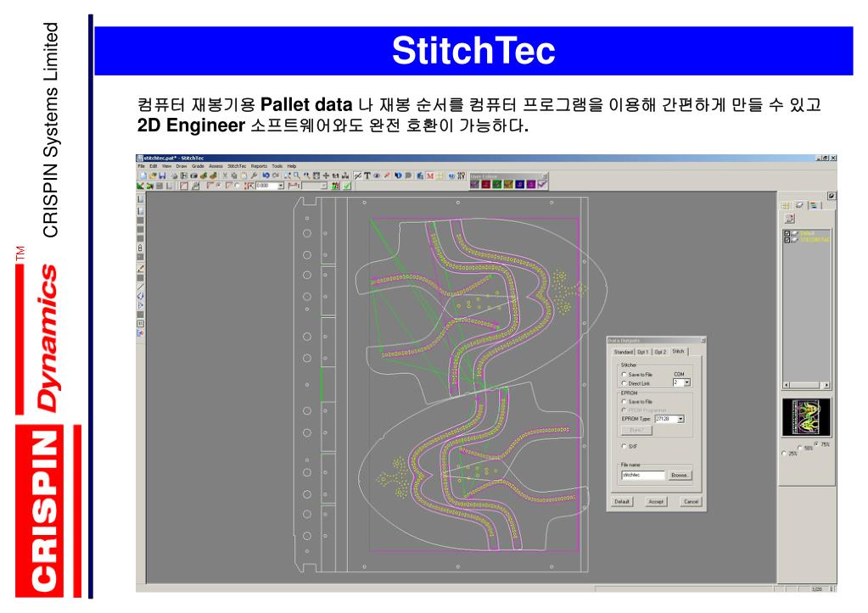
Task: Click the red pin icon in toolbar
Action: (x=387, y=176)
